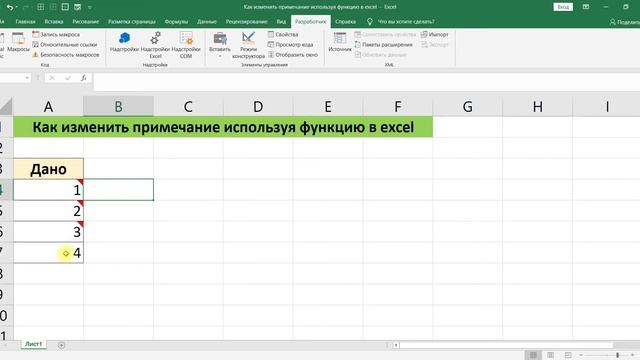Select column G header

pyautogui.click(x=468, y=107)
